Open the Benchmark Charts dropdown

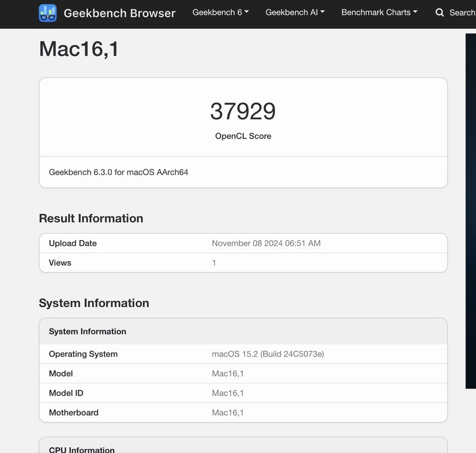(x=379, y=13)
